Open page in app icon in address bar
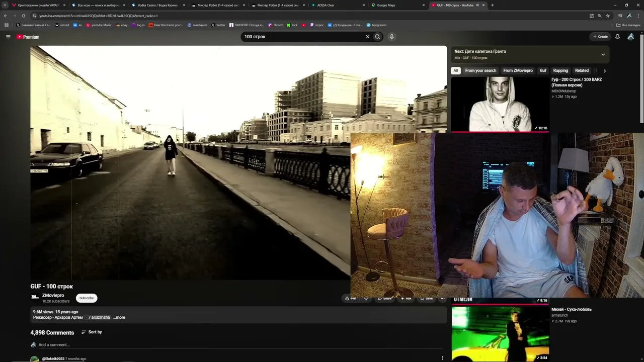The height and width of the screenshot is (362, 644). [591, 16]
